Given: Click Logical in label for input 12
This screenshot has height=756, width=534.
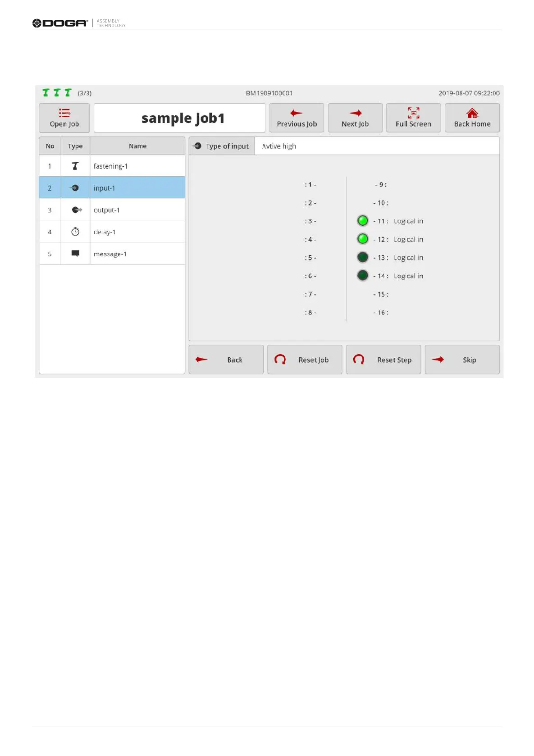Looking at the screenshot, I should click(408, 240).
